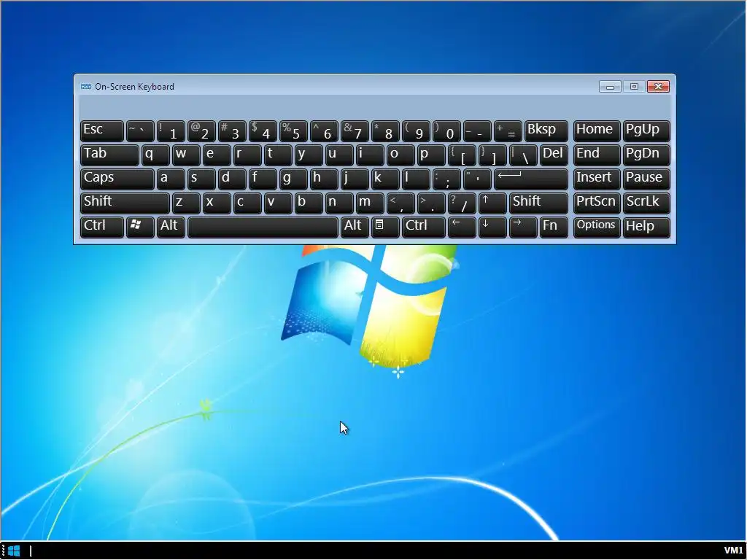
Task: Click the Pause key
Action: [646, 179]
